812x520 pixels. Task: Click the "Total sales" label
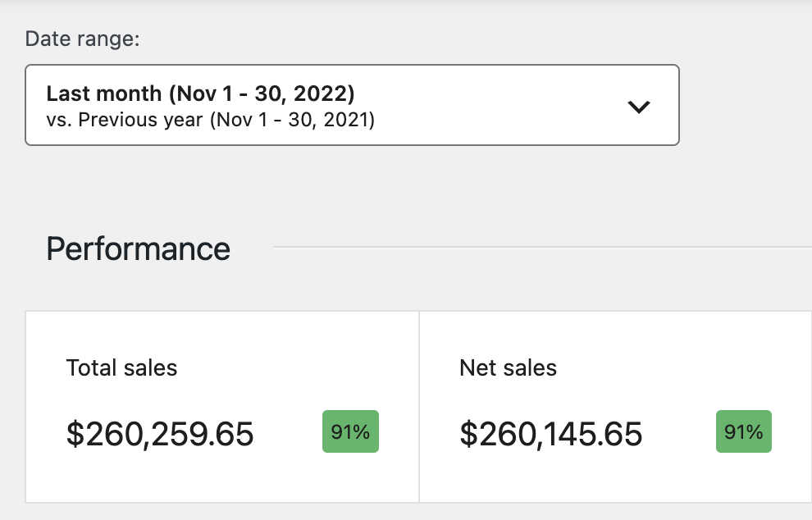[x=121, y=367]
